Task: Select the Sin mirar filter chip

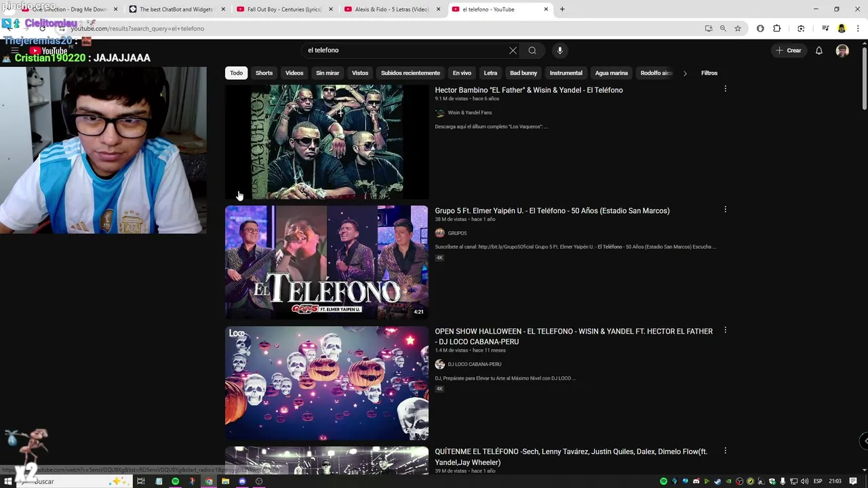Action: pos(328,73)
